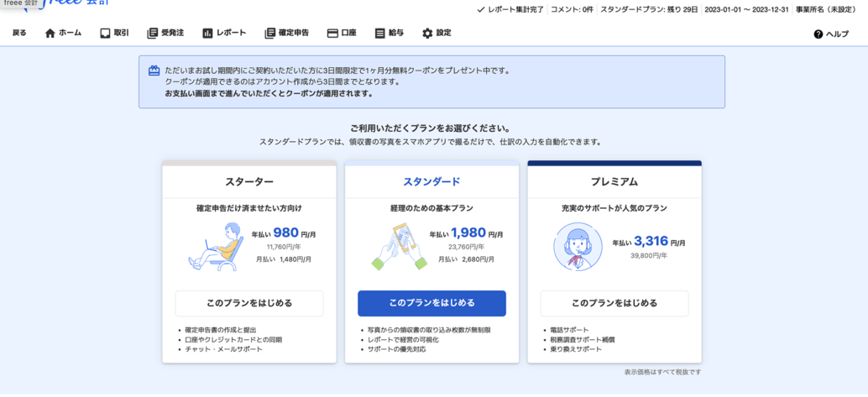The width and height of the screenshot is (868, 397).
Task: Open the ヘルプ link
Action: [x=831, y=34]
